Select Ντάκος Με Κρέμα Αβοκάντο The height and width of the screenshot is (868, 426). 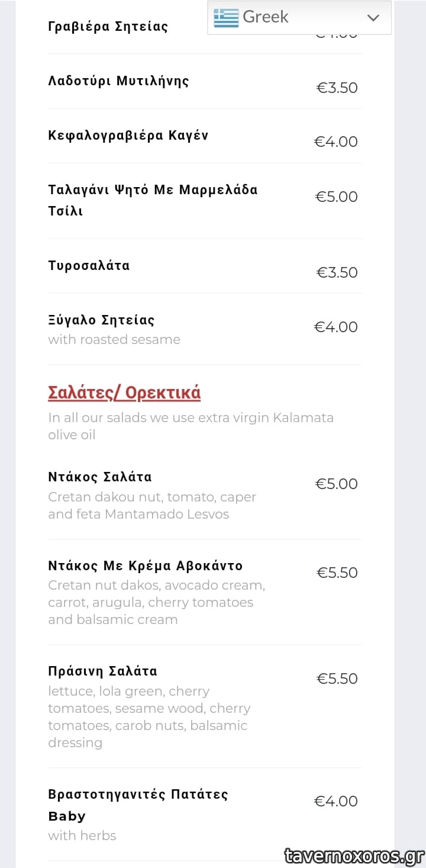point(145,566)
